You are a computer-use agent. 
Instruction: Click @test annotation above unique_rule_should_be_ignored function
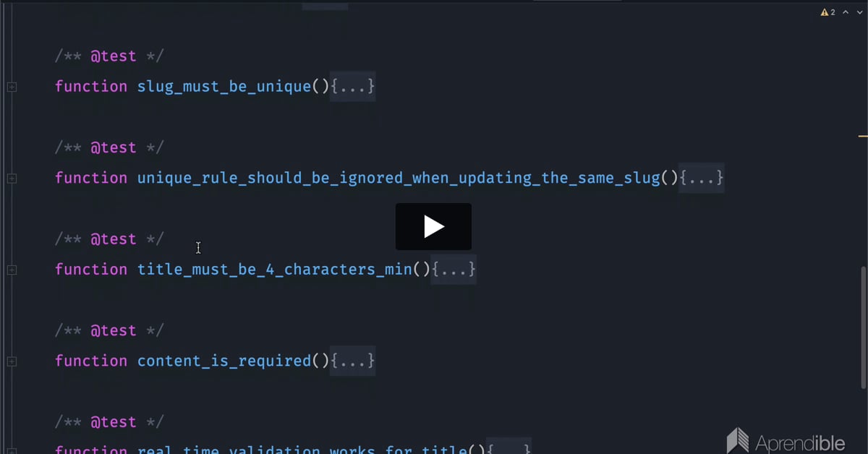[114, 147]
